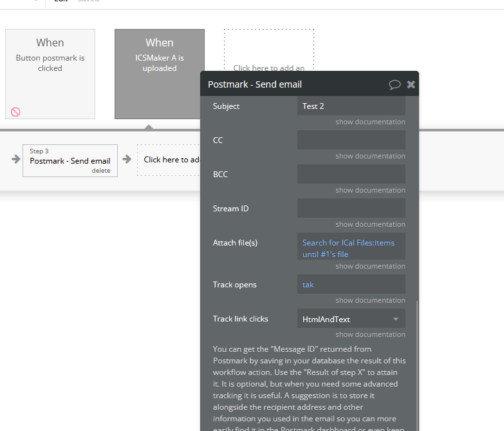This screenshot has width=504, height=431.
Task: Click the Message ID help paragraph
Action: 309,388
